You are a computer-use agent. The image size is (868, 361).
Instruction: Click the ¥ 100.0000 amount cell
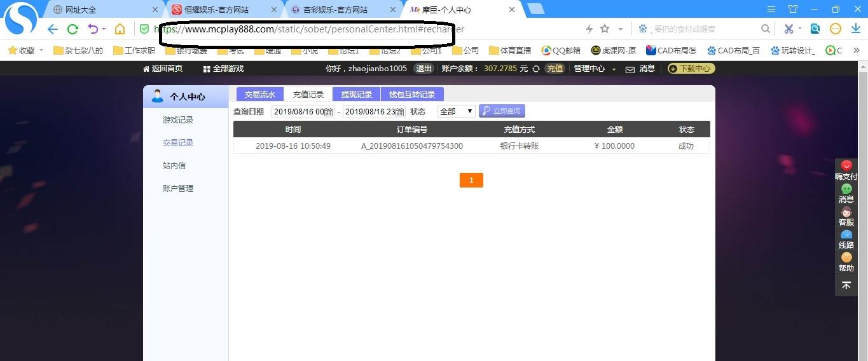614,146
